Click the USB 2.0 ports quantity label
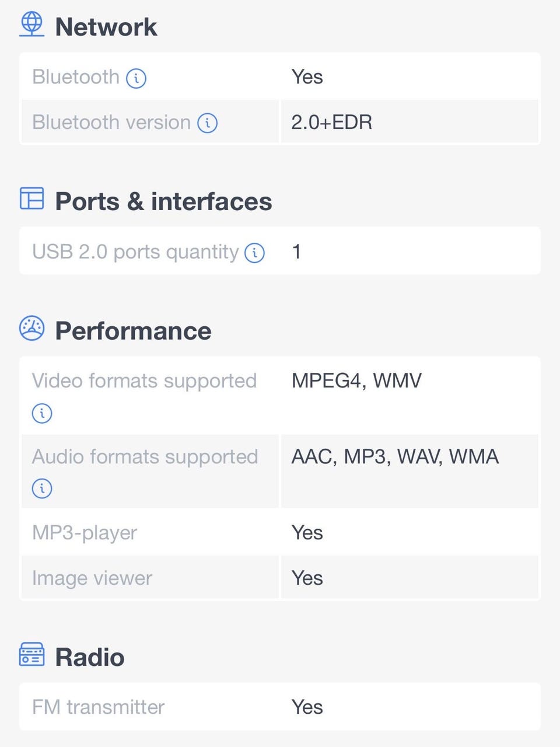560x747 pixels. pyautogui.click(x=135, y=252)
